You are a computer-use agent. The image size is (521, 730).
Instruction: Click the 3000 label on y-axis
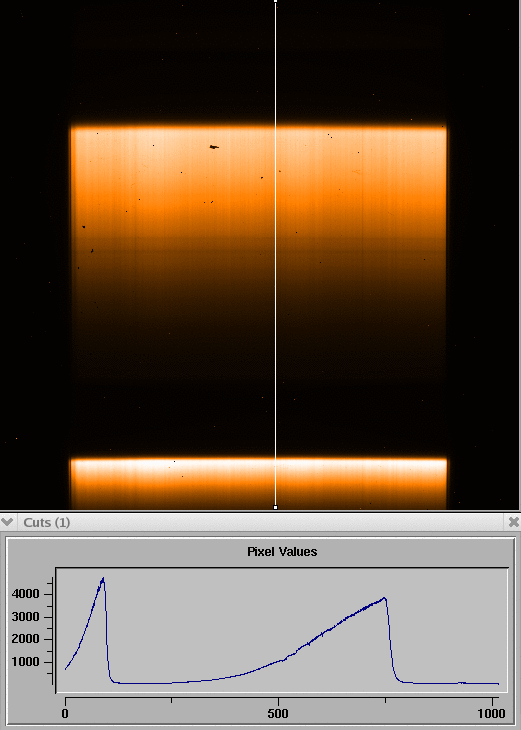coord(25,617)
